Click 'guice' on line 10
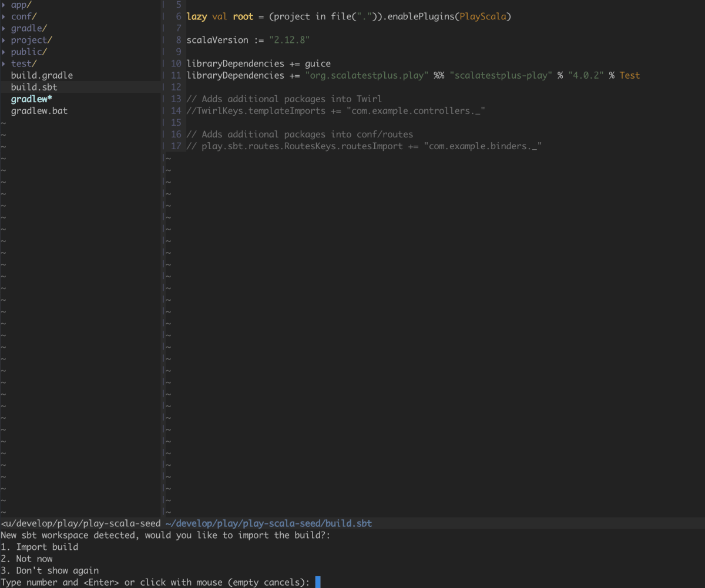Screen dimensions: 705x588 point(318,63)
